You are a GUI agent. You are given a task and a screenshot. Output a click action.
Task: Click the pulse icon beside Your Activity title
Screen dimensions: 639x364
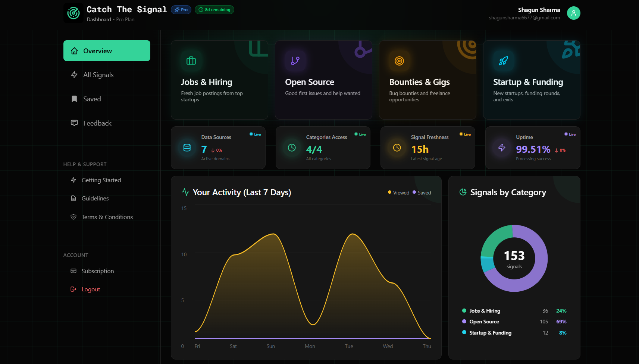185,192
